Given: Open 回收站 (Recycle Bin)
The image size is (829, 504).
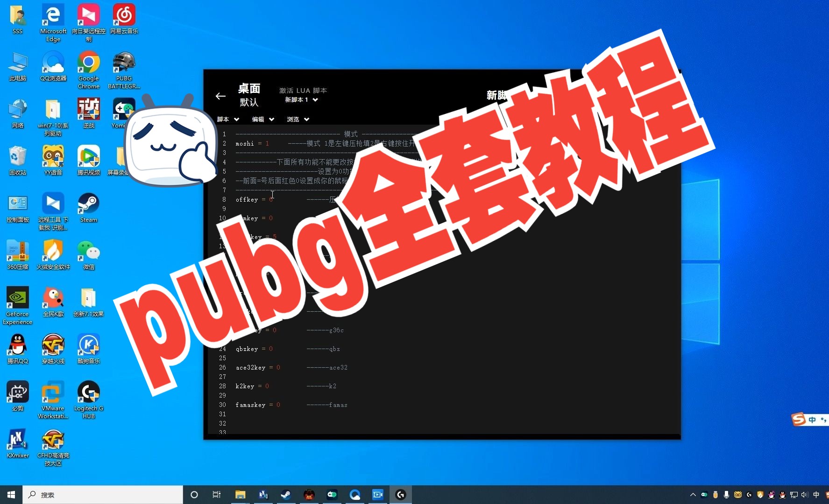Looking at the screenshot, I should (18, 161).
